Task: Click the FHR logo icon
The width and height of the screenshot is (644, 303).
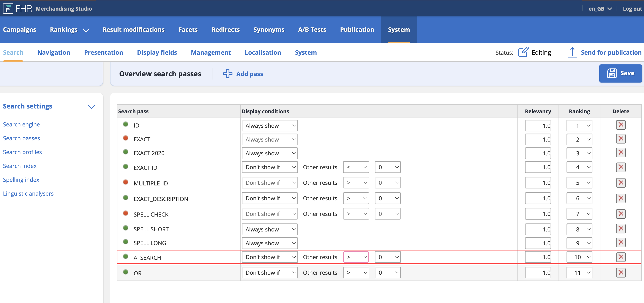Action: pos(8,8)
